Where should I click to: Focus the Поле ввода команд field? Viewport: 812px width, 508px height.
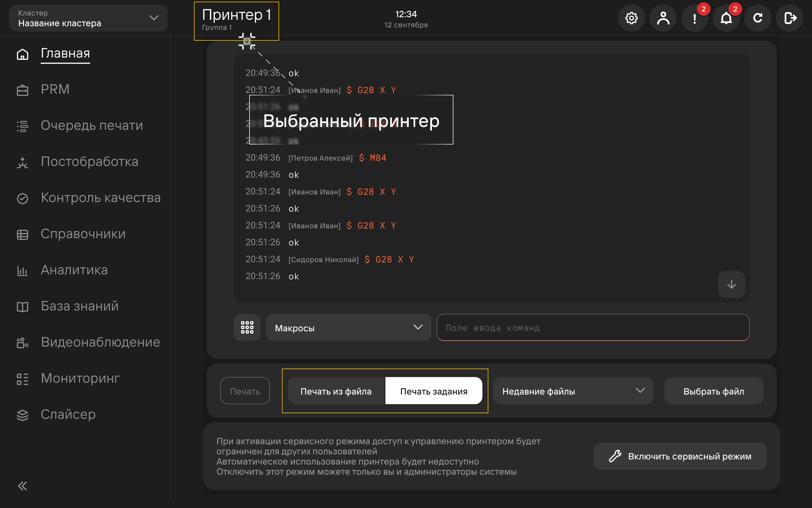point(593,328)
